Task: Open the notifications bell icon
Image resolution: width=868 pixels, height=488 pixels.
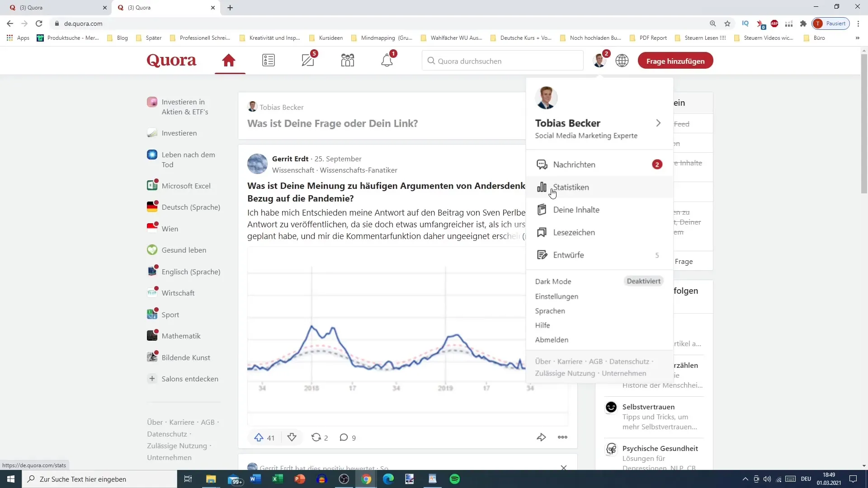Action: click(387, 60)
